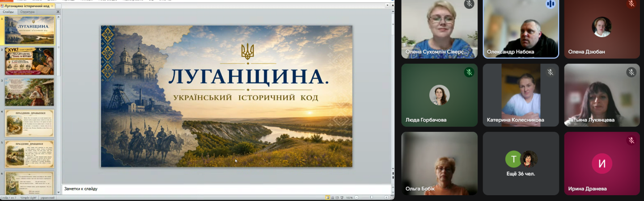Select Олена Дзюбан participant tile
This screenshot has height=201, width=644.
point(602,29)
